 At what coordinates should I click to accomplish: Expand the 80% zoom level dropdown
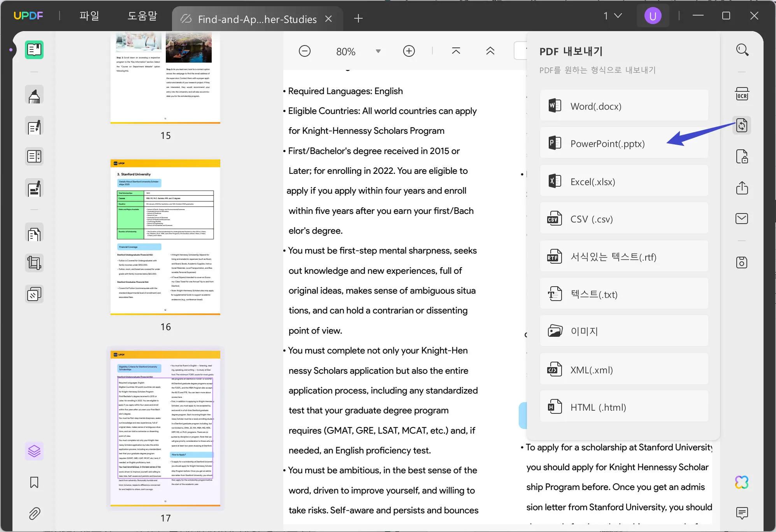[378, 51]
